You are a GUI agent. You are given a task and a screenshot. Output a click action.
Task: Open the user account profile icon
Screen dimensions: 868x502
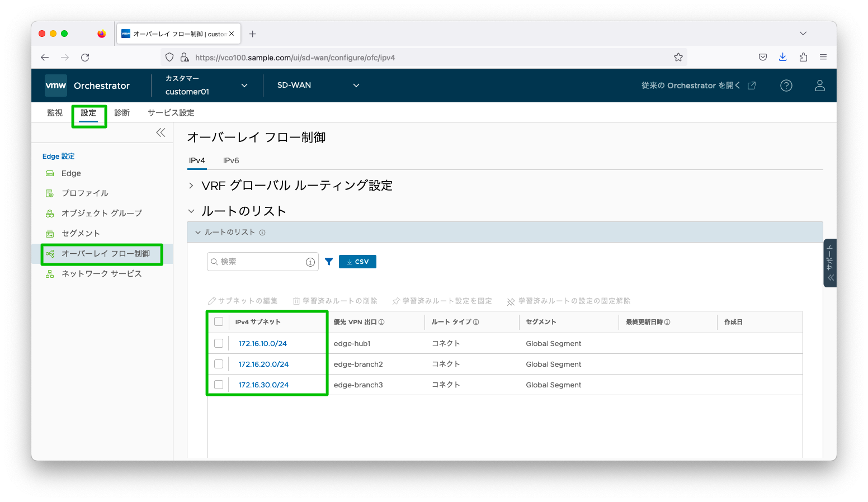(819, 86)
